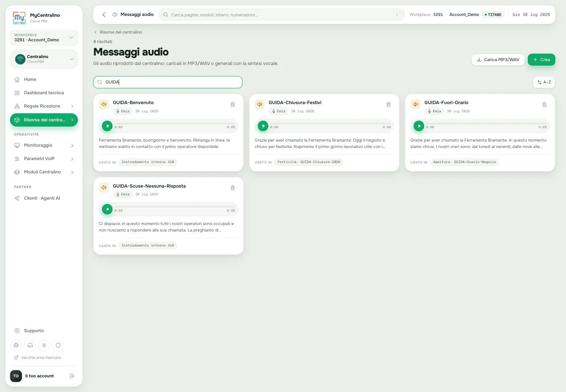Open Dashboard tecnica in the sidebar
The height and width of the screenshot is (392, 566).
44,93
